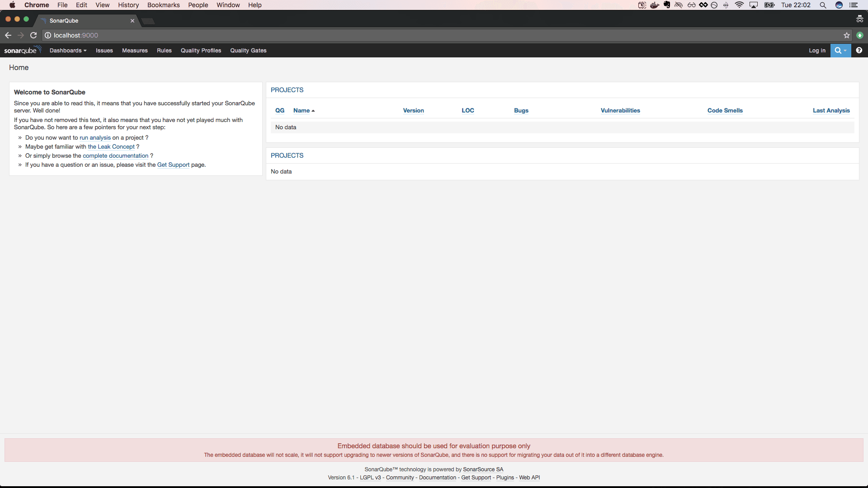
Task: Open the Issues page
Action: 104,51
